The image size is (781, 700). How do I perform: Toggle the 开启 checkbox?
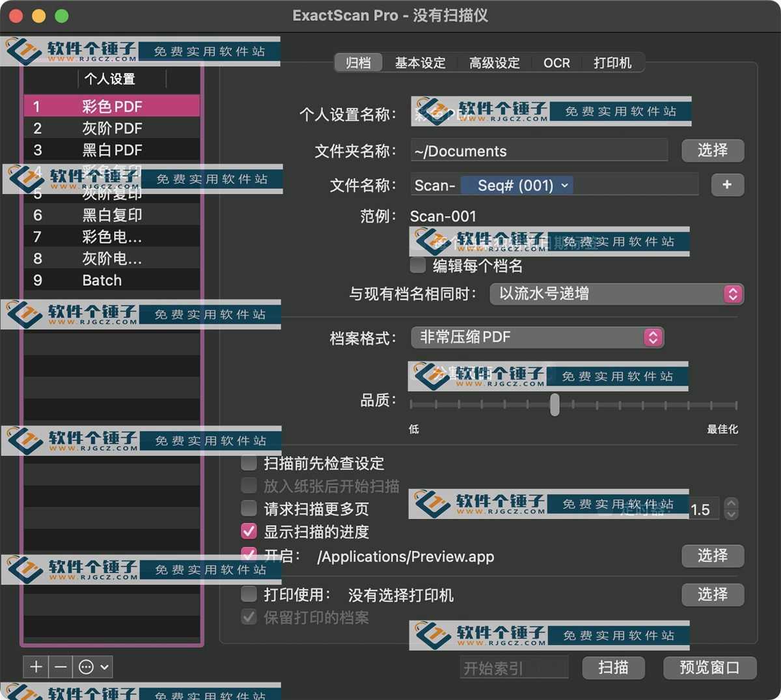click(249, 555)
